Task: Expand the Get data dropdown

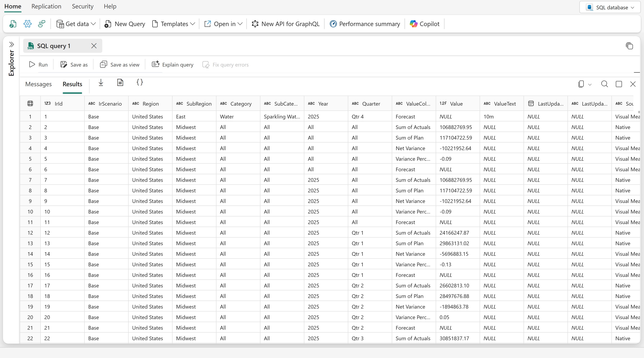Action: tap(76, 24)
